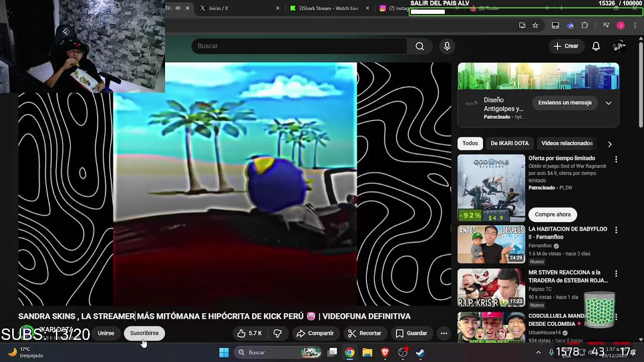
Task: Open Recortar clip tool
Action: pyautogui.click(x=365, y=333)
